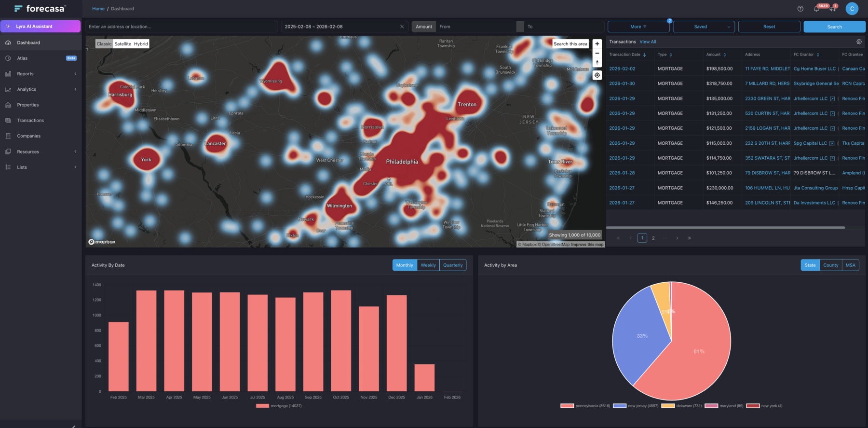Toggle Activity by Area to County
Screen dimensions: 868x428
click(830, 265)
